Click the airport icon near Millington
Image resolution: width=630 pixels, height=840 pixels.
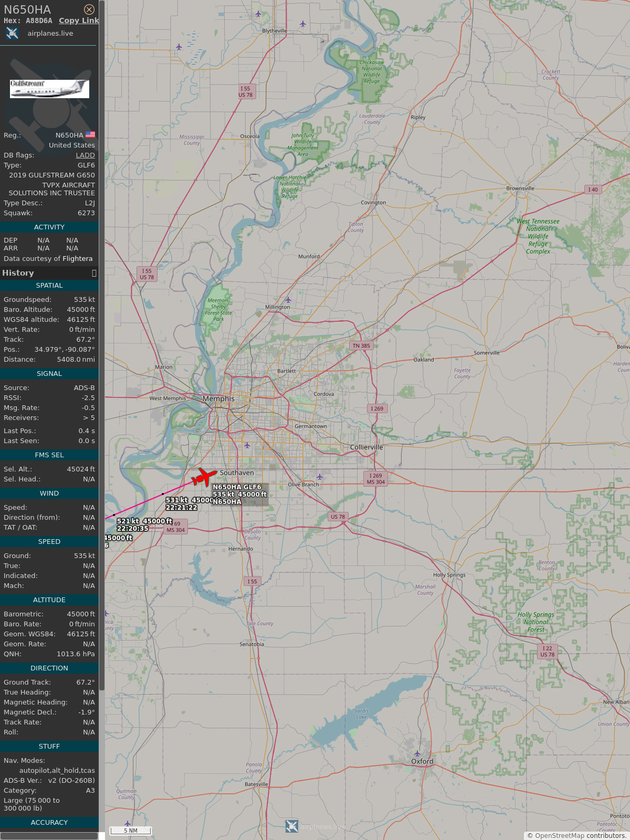(288, 300)
